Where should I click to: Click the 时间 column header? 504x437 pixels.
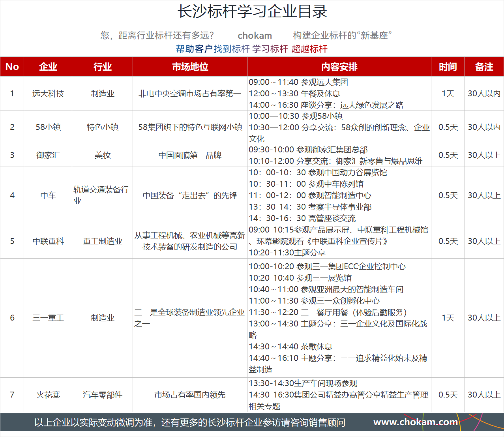[448, 67]
